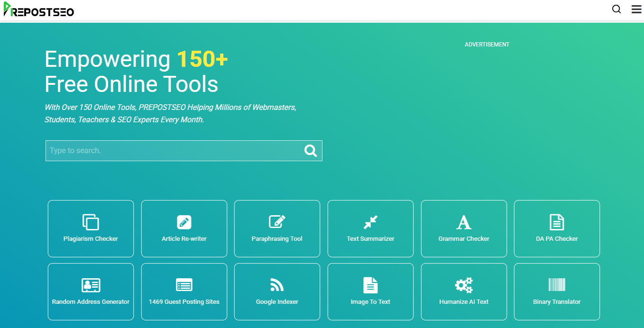644x328 pixels.
Task: Click the Binary Translator barcode icon
Action: 557,284
